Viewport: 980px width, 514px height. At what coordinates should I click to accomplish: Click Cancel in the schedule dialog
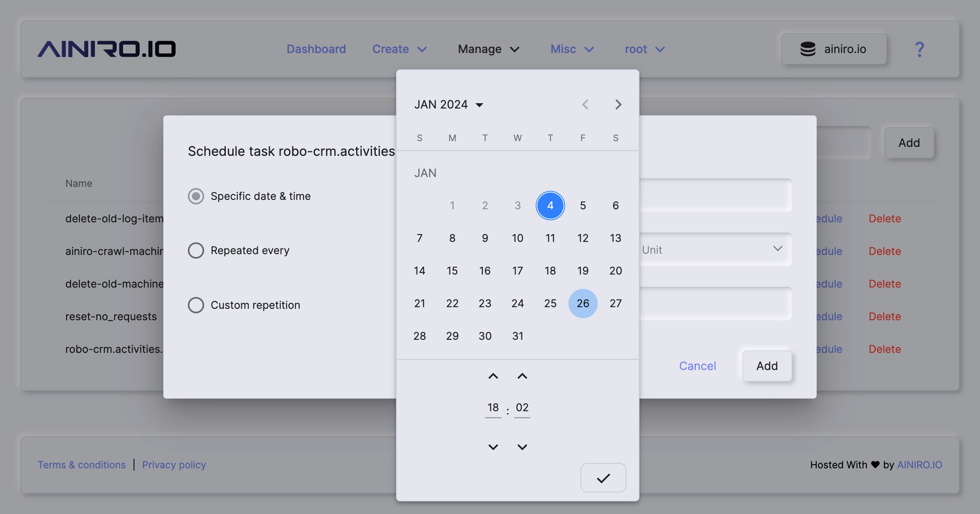(x=697, y=366)
